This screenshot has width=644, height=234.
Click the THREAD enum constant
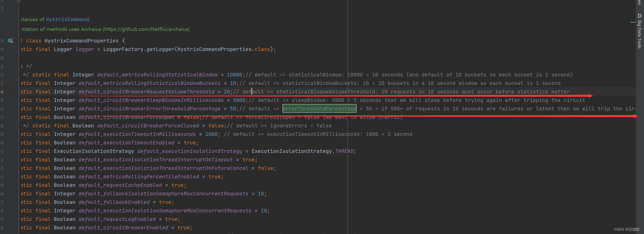pyautogui.click(x=344, y=151)
